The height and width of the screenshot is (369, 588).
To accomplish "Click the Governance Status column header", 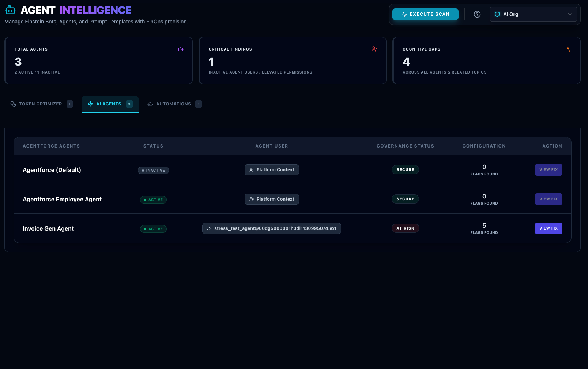I will tap(406, 146).
